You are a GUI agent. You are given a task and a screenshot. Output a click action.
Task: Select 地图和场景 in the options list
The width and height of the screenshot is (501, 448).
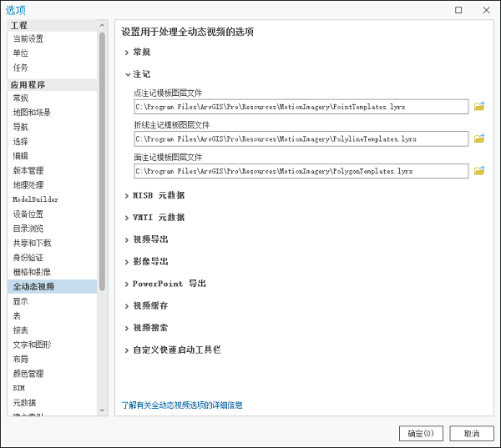32,113
